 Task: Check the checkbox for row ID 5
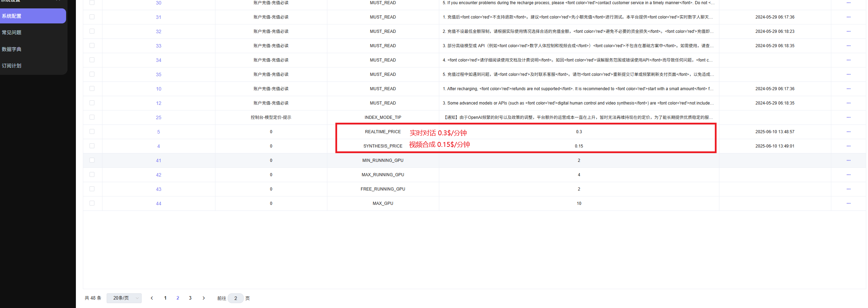92,131
